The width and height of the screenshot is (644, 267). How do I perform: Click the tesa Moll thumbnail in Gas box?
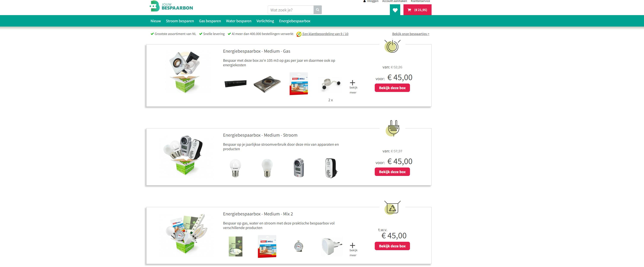coord(299,84)
